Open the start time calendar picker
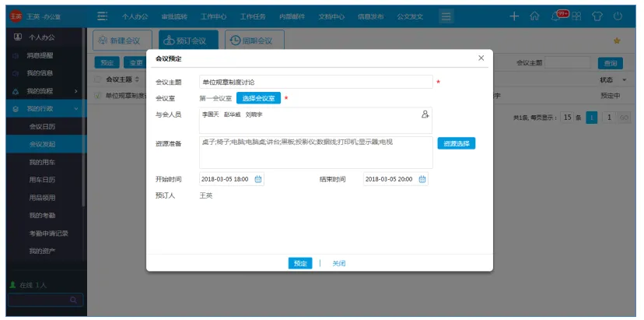The height and width of the screenshot is (320, 644). click(x=259, y=179)
